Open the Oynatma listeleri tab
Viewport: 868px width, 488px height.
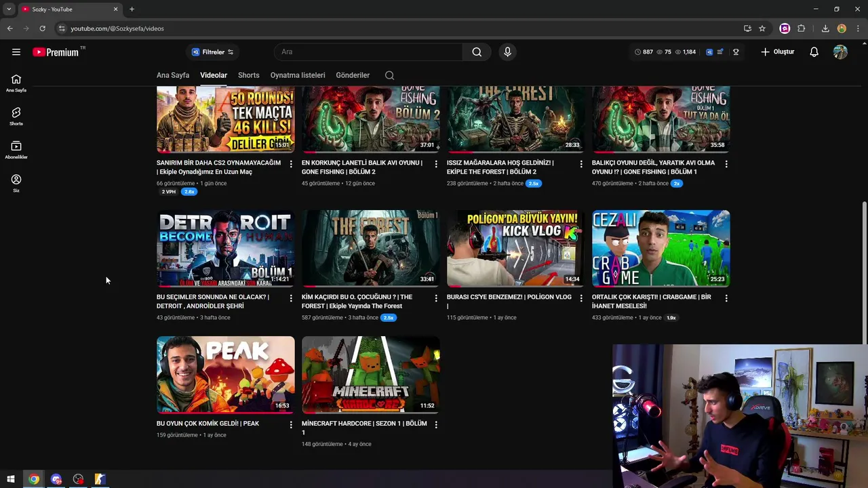coord(298,75)
